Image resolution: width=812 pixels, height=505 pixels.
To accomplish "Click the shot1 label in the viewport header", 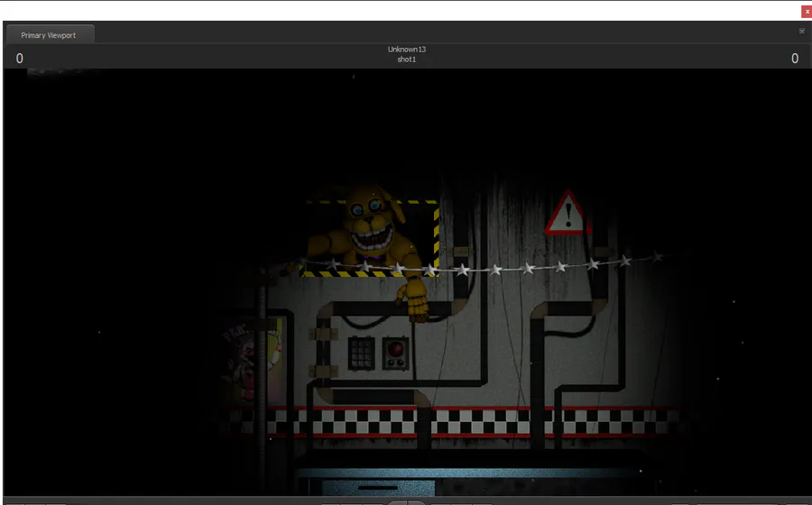I will (x=407, y=60).
